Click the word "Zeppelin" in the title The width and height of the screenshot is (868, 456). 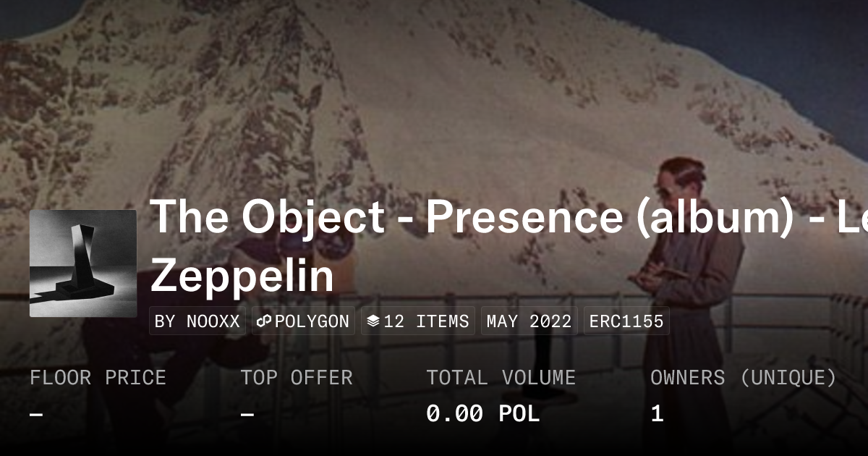tap(242, 275)
